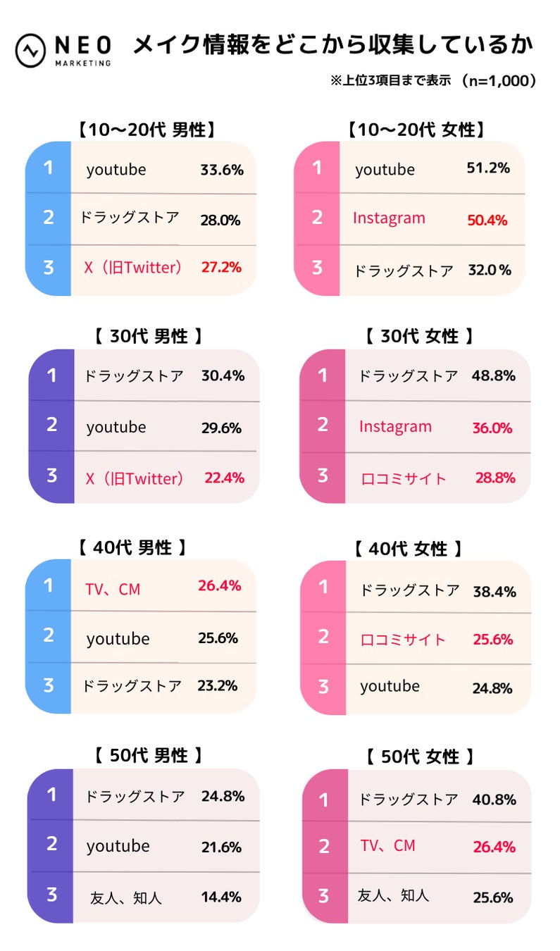560x951 pixels.
Task: Click the 【50代 男性】 section heading
Action: [148, 756]
